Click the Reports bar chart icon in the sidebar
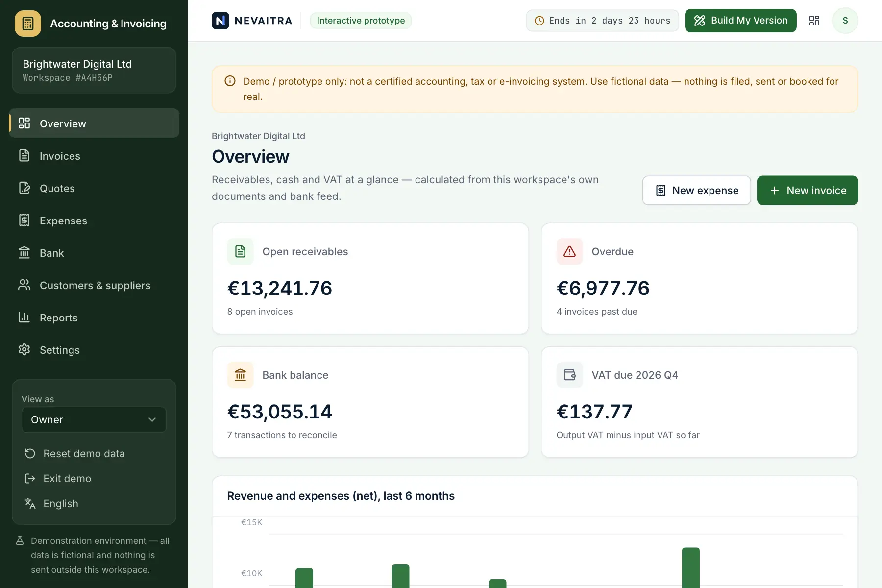The image size is (882, 588). [24, 318]
